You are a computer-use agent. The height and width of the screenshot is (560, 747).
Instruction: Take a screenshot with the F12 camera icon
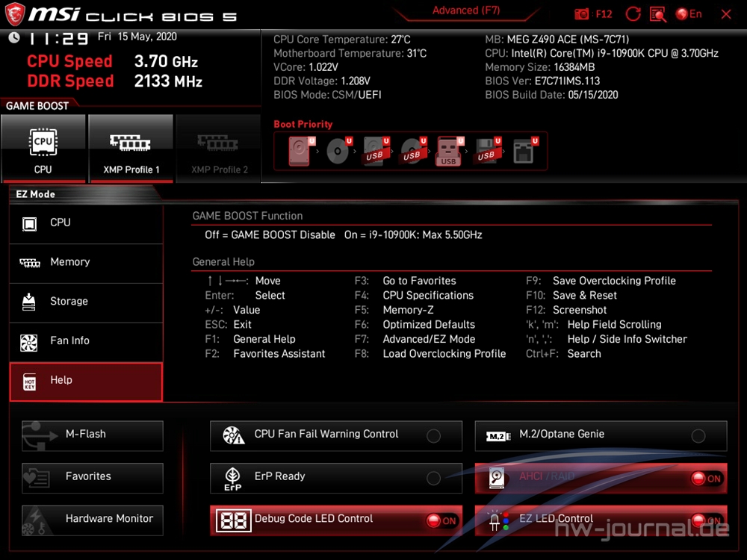582,13
